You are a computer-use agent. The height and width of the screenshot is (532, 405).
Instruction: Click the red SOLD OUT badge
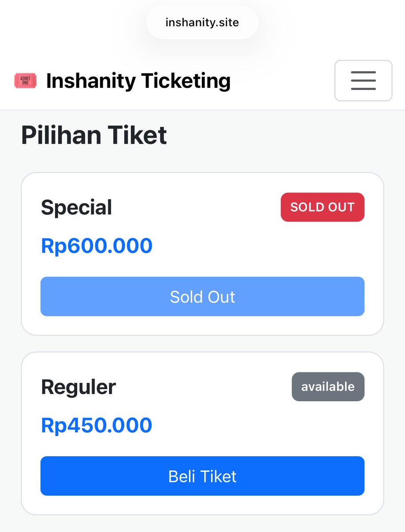322,207
